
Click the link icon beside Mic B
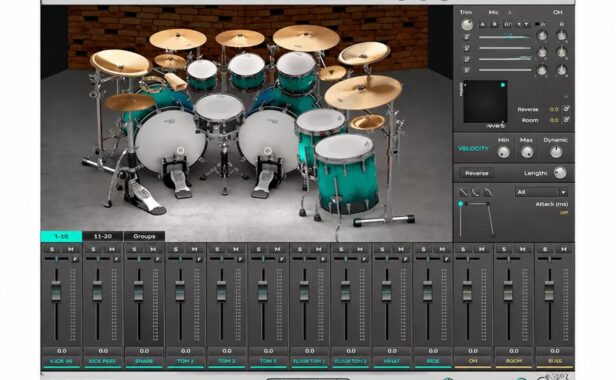pos(508,24)
